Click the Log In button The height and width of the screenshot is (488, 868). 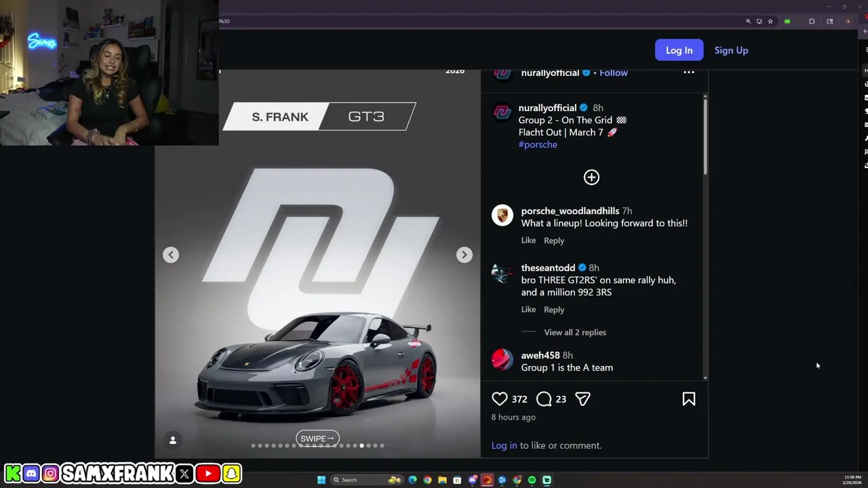coord(679,50)
